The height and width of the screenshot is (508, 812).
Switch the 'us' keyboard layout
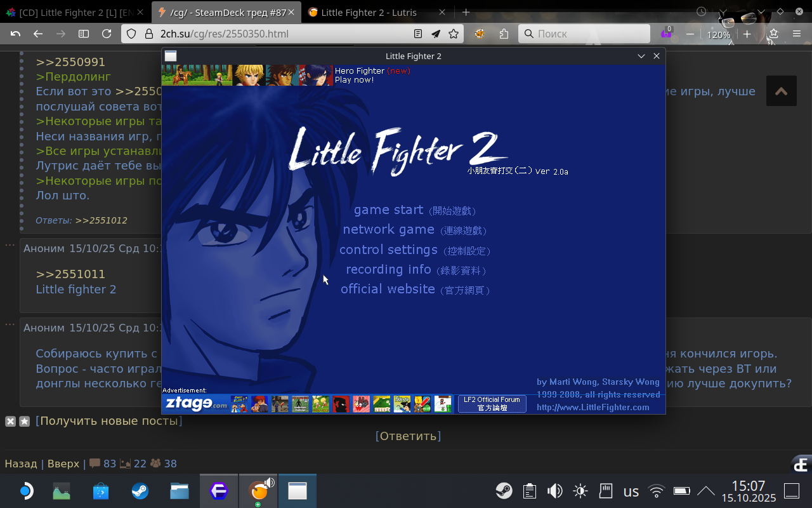pyautogui.click(x=631, y=491)
